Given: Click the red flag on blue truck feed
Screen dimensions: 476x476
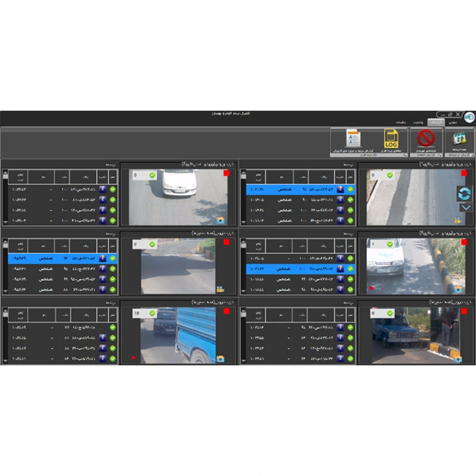Looking at the screenshot, I should pyautogui.click(x=133, y=358).
